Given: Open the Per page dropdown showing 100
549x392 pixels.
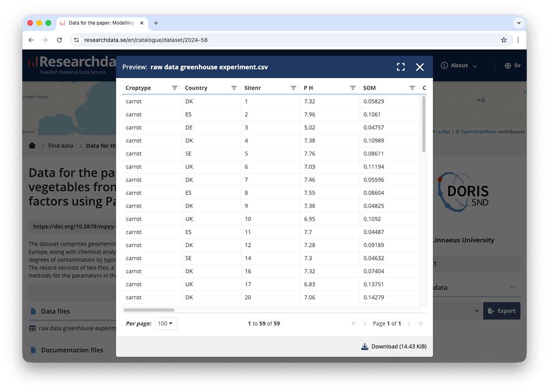Looking at the screenshot, I should [166, 323].
